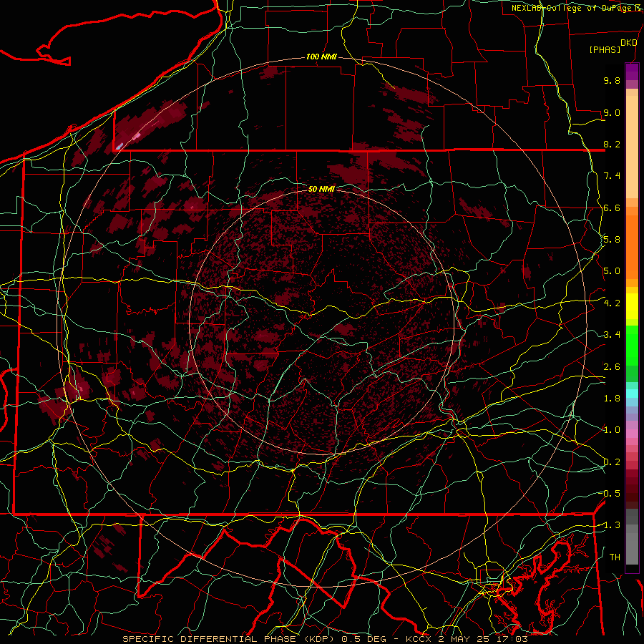
Task: Click the 2.6 scale value
Action: (x=612, y=367)
